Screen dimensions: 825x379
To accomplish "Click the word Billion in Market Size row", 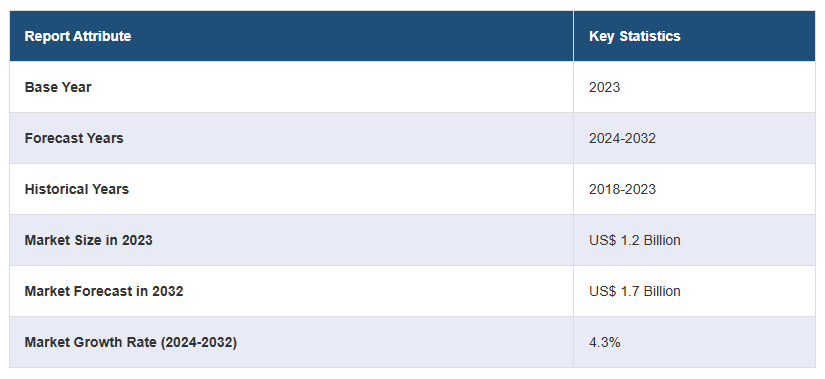I will coord(662,240).
